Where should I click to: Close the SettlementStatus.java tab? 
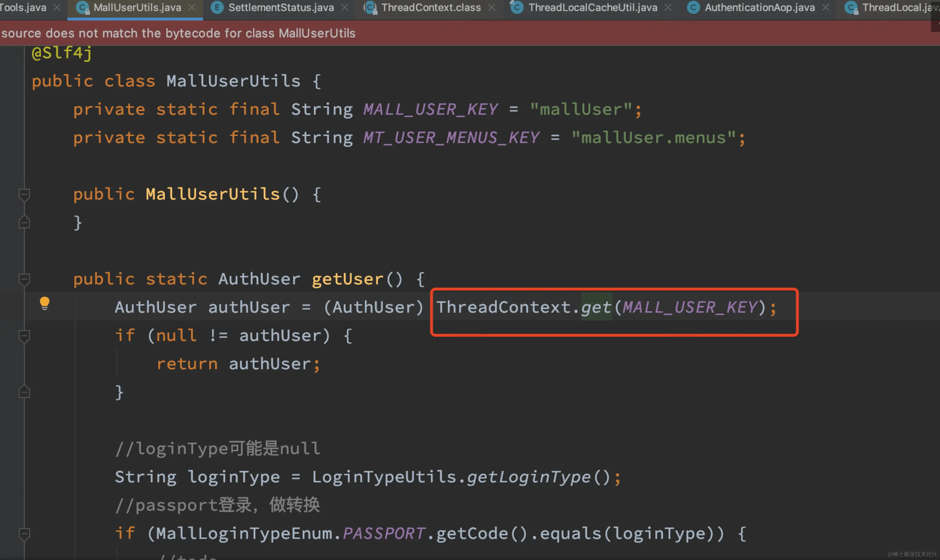pos(344,7)
